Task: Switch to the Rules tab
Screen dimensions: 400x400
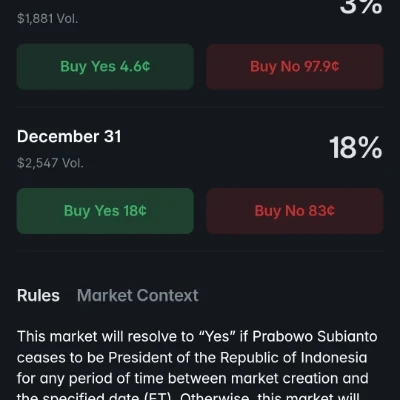Action: click(38, 296)
